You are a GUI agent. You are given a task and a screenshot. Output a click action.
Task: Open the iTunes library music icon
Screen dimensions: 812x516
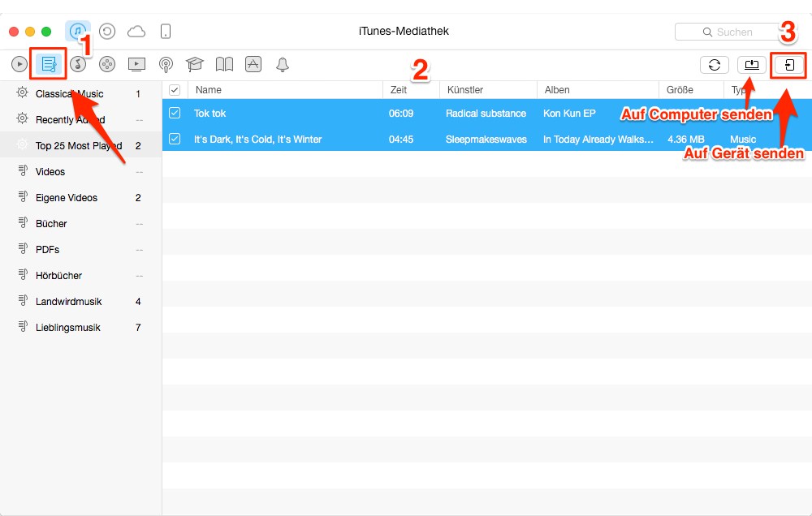pyautogui.click(x=78, y=31)
